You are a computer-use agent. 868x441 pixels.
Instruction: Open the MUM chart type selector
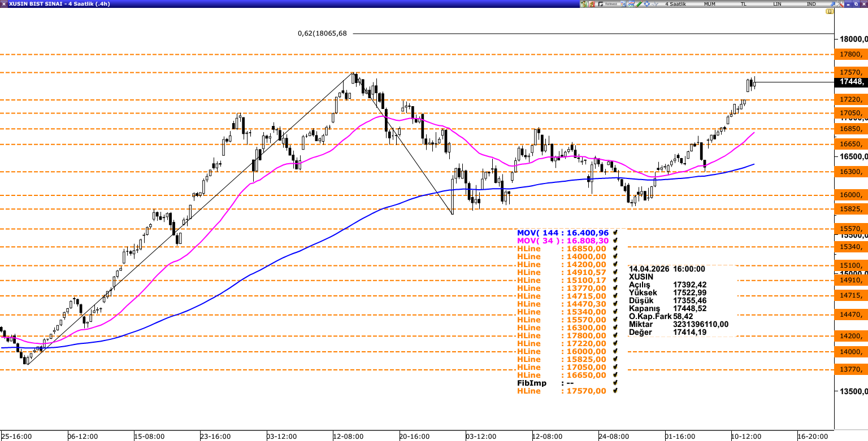point(710,4)
